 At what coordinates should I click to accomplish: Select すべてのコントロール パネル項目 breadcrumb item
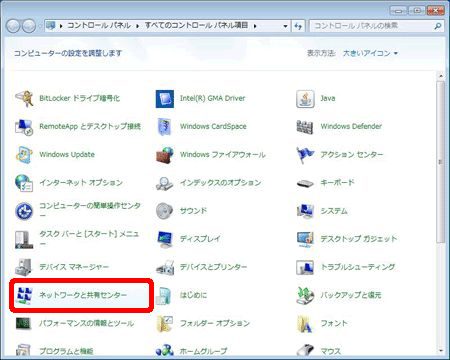tap(196, 25)
